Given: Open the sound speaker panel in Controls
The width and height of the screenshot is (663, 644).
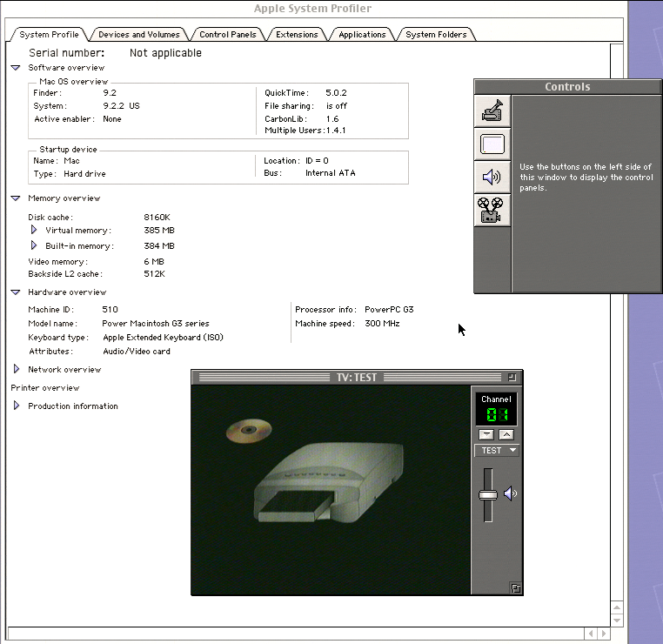Looking at the screenshot, I should (492, 177).
